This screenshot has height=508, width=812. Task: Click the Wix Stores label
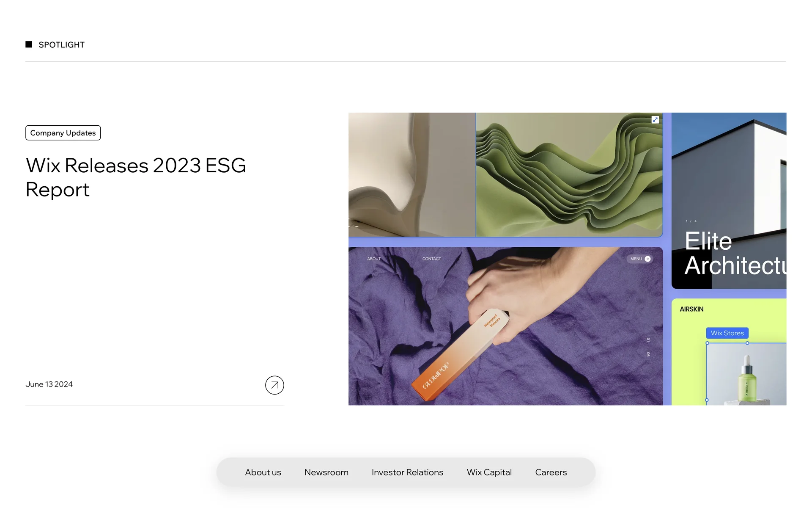(727, 333)
